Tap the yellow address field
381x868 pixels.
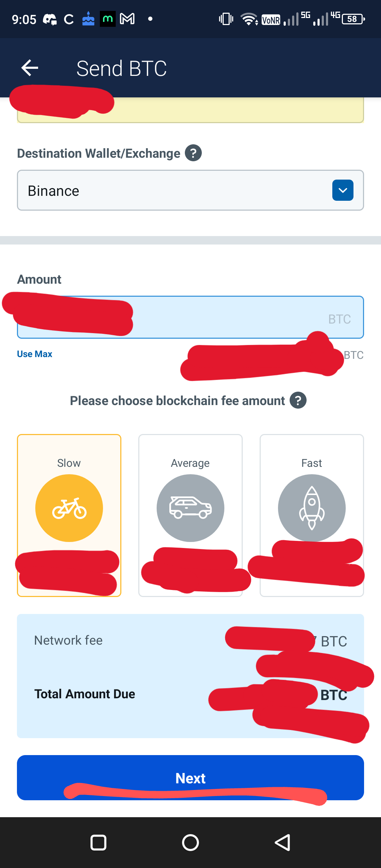click(x=190, y=110)
